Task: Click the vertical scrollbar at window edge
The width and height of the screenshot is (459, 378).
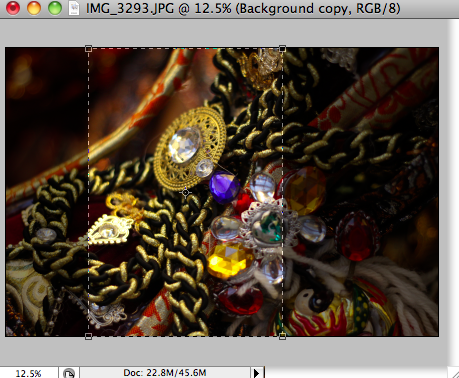Action: [x=454, y=193]
